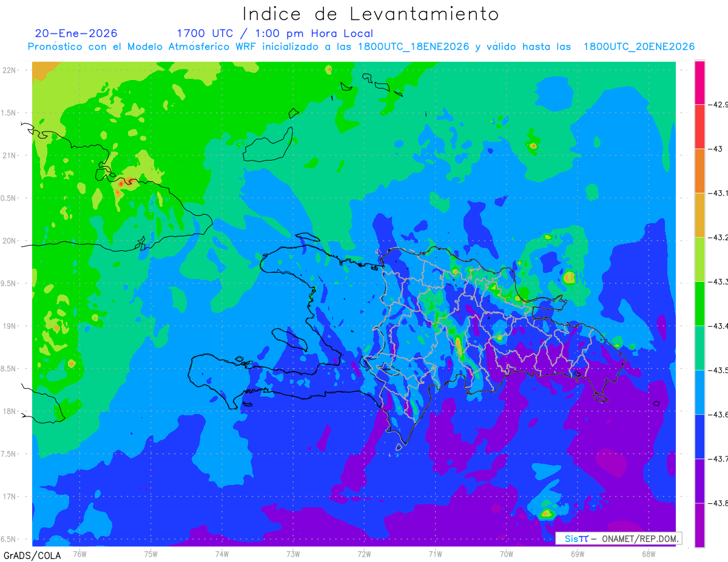Image resolution: width=728 pixels, height=562 pixels.
Task: Click the '-42.9' color scale label
Action: tap(718, 105)
